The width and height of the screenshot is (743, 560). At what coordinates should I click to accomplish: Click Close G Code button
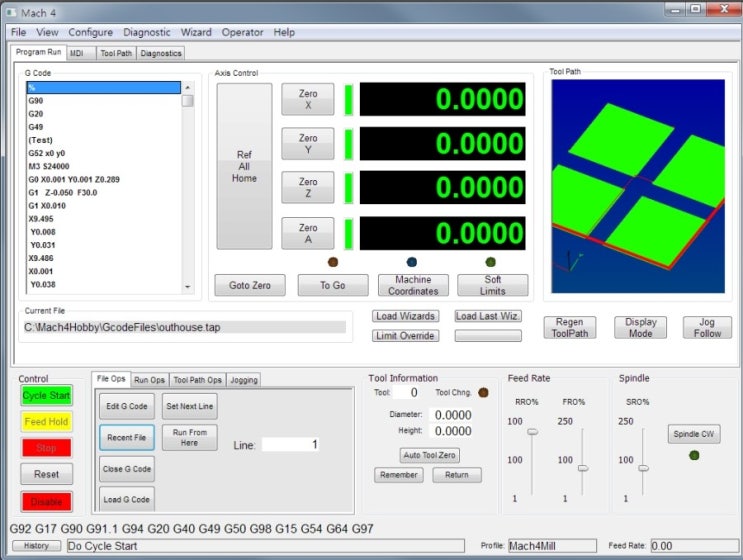pos(127,469)
